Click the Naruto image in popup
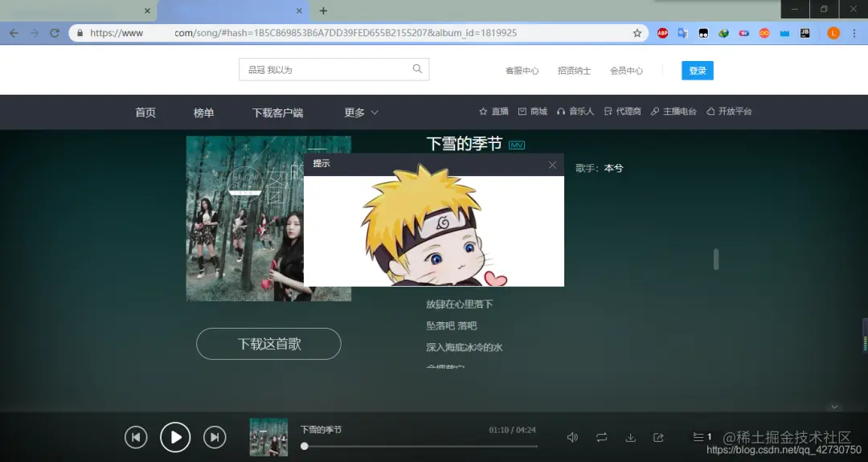This screenshot has height=462, width=868. (x=433, y=226)
